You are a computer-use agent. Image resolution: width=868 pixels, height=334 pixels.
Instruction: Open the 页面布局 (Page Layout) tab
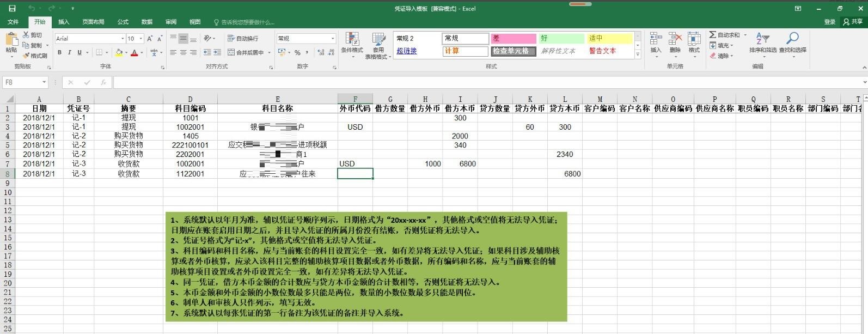pyautogui.click(x=93, y=22)
